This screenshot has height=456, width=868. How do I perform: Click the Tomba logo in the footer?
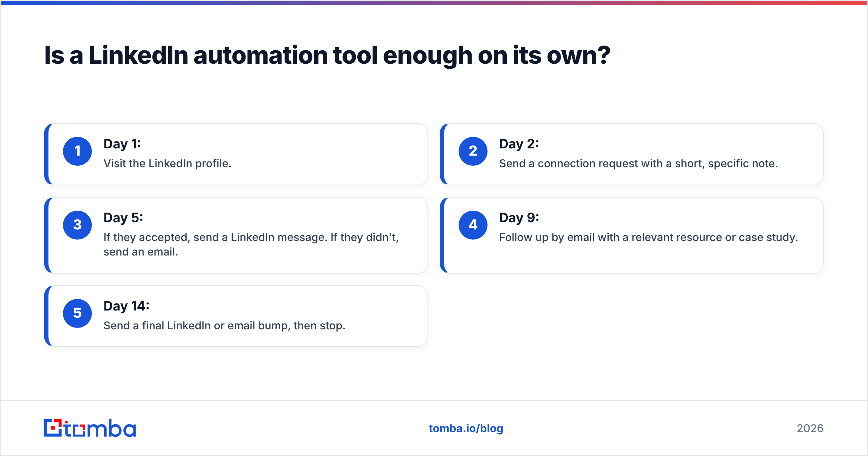pyautogui.click(x=90, y=428)
